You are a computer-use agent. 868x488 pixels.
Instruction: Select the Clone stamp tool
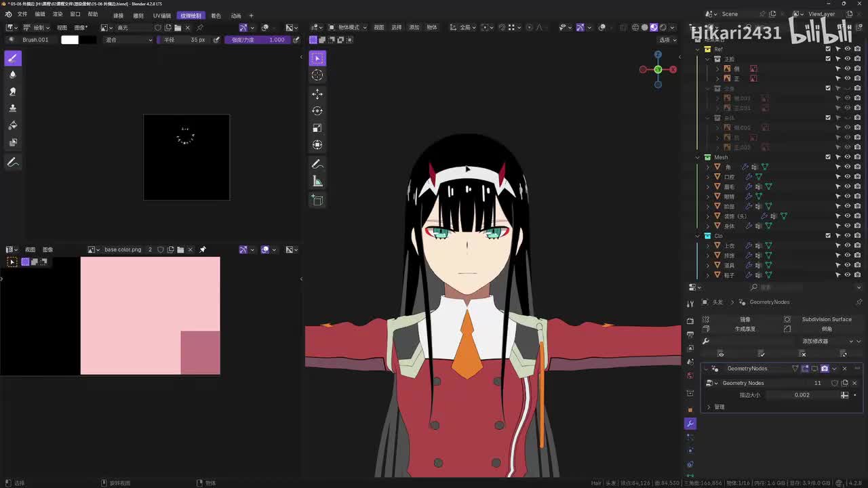(12, 108)
